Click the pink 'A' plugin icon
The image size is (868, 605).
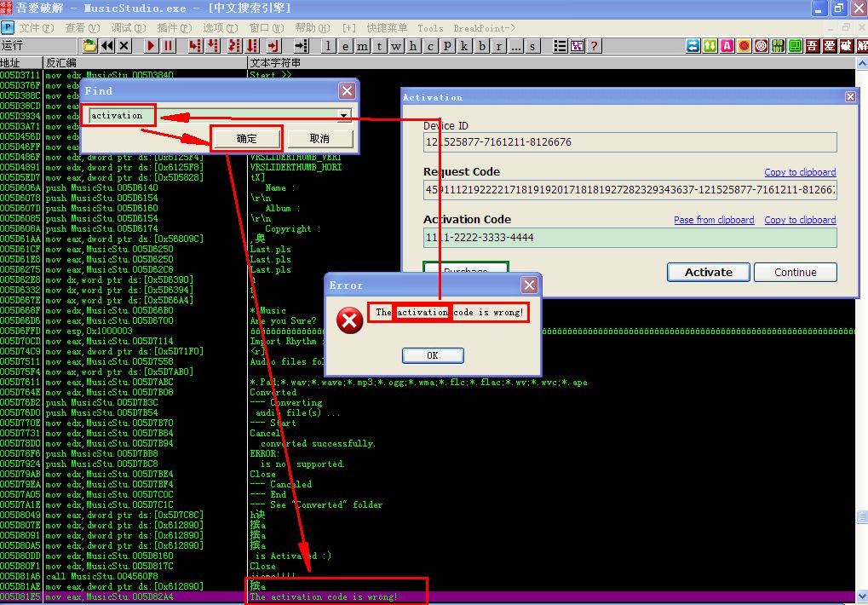727,46
